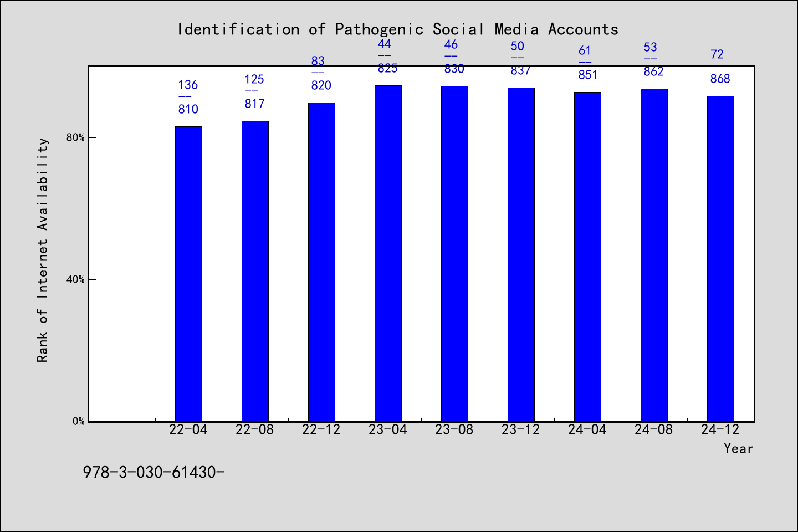
Task: Click the chart title text
Action: (x=398, y=29)
